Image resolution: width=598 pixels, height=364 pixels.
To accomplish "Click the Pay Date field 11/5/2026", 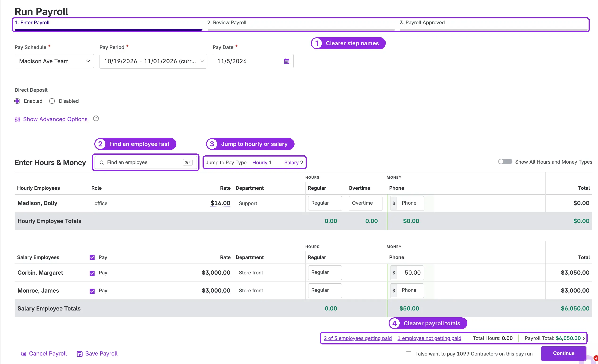I will [x=253, y=61].
